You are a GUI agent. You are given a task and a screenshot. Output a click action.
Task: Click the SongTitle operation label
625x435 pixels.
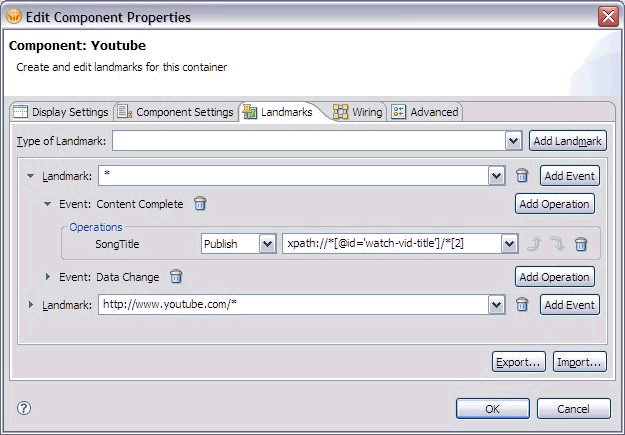117,244
